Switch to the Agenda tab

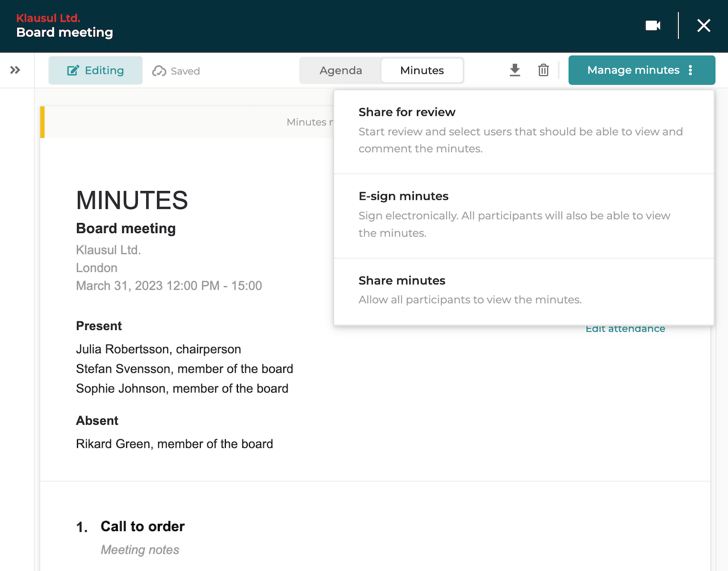click(x=341, y=70)
